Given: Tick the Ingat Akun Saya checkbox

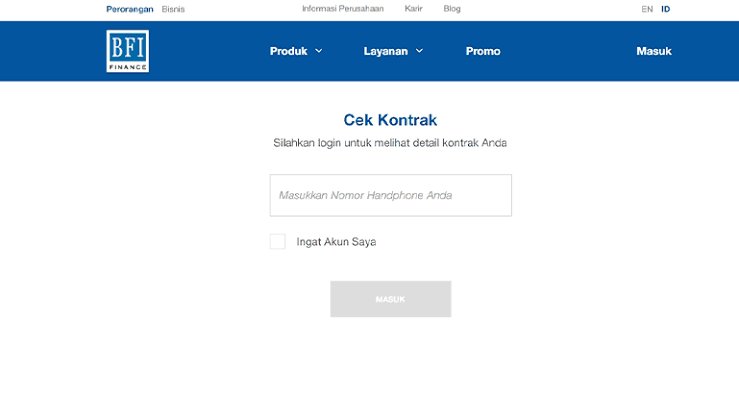Looking at the screenshot, I should point(278,241).
